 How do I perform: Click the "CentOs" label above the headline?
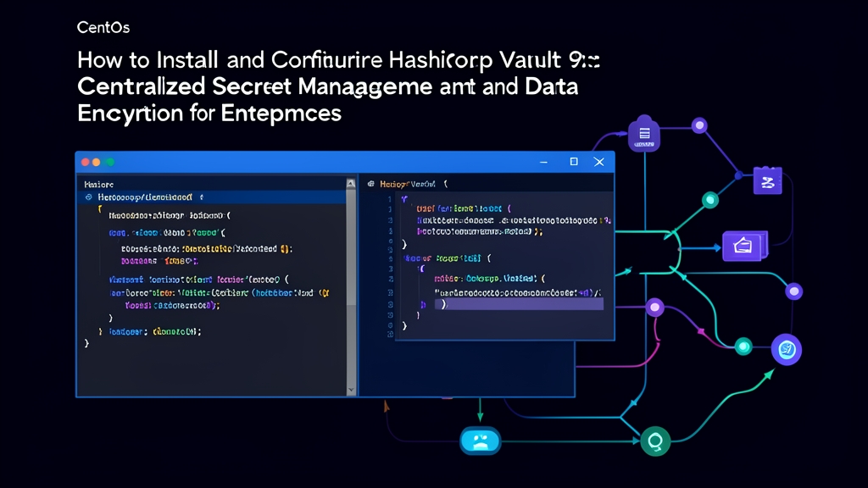click(x=103, y=28)
